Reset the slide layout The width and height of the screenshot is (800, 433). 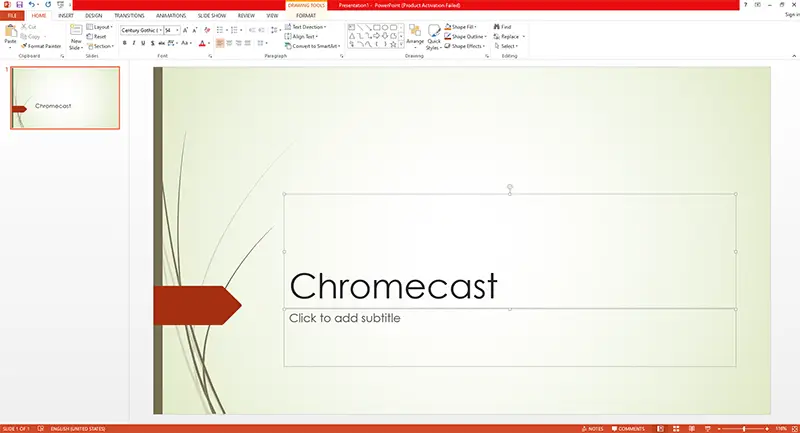pos(97,36)
